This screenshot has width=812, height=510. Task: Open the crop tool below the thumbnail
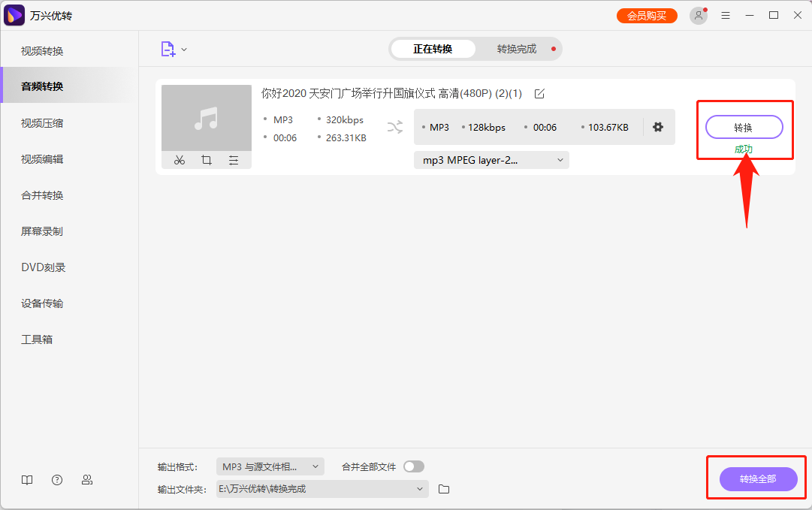tap(207, 160)
